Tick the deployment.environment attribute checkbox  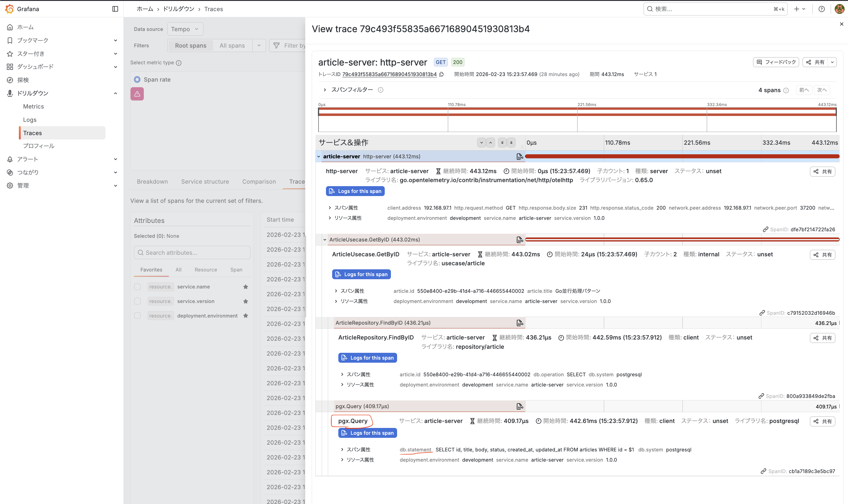click(137, 316)
